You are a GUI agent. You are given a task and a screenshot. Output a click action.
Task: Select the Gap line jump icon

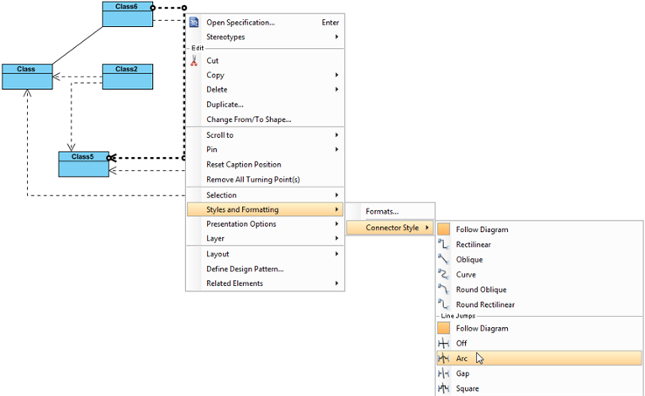point(443,373)
